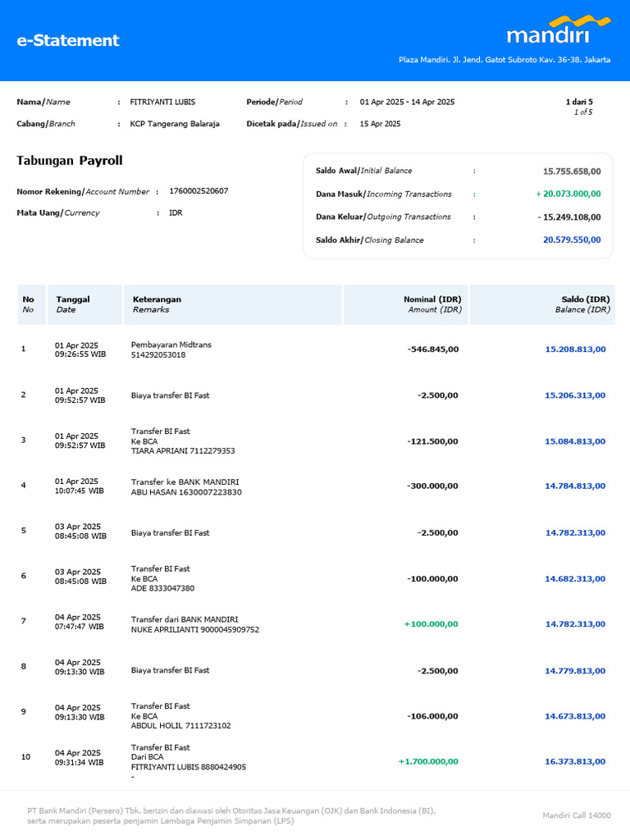Click the outgoing total -15.249.108,00
The width and height of the screenshot is (630, 840).
click(569, 217)
